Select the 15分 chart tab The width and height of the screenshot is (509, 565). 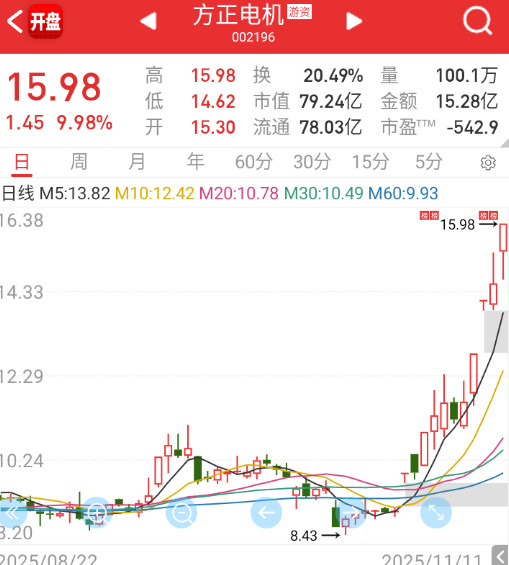click(x=370, y=162)
